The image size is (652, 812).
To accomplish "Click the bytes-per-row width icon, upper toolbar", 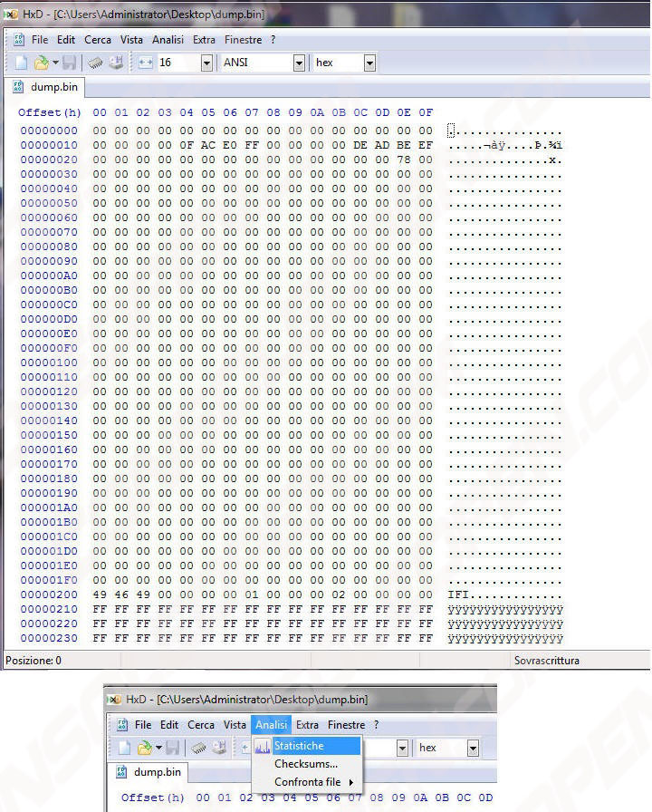I will click(x=145, y=63).
